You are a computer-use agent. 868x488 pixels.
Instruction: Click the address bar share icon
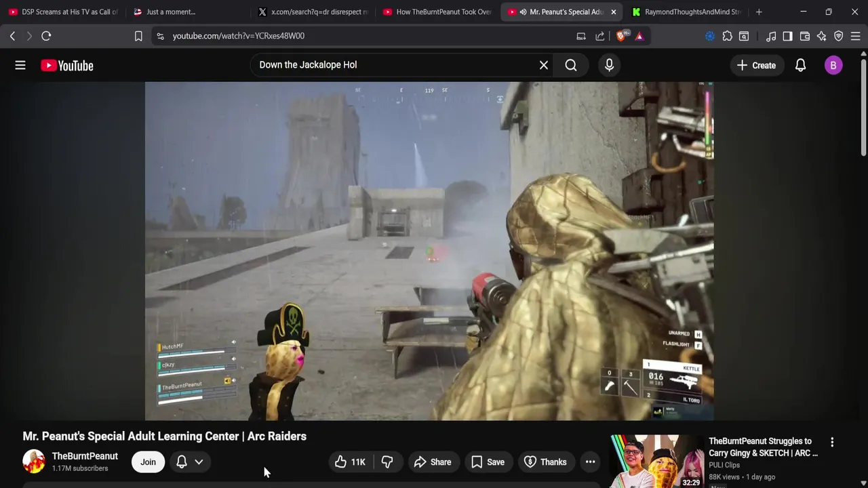pos(600,36)
